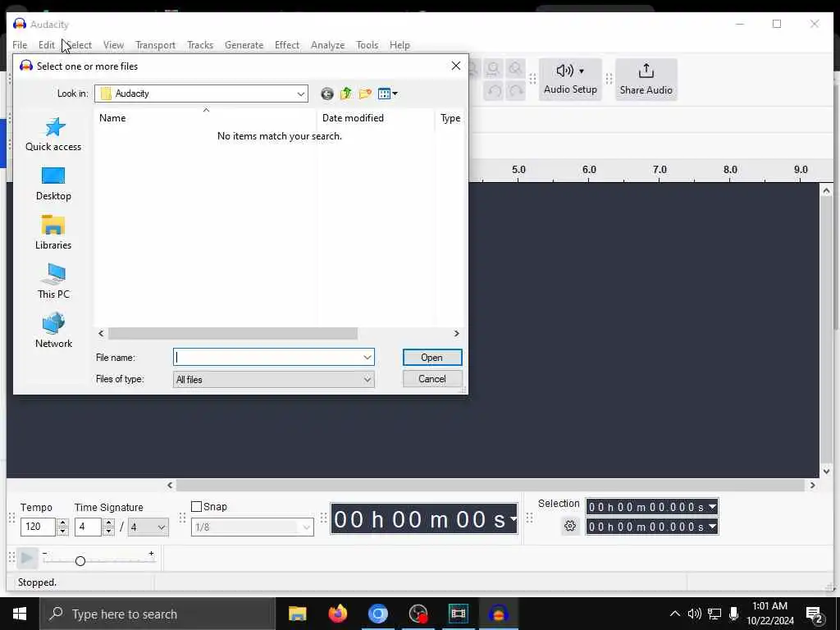Viewport: 840px width, 630px height.
Task: Select Desktop in the places sidebar
Action: (x=53, y=184)
